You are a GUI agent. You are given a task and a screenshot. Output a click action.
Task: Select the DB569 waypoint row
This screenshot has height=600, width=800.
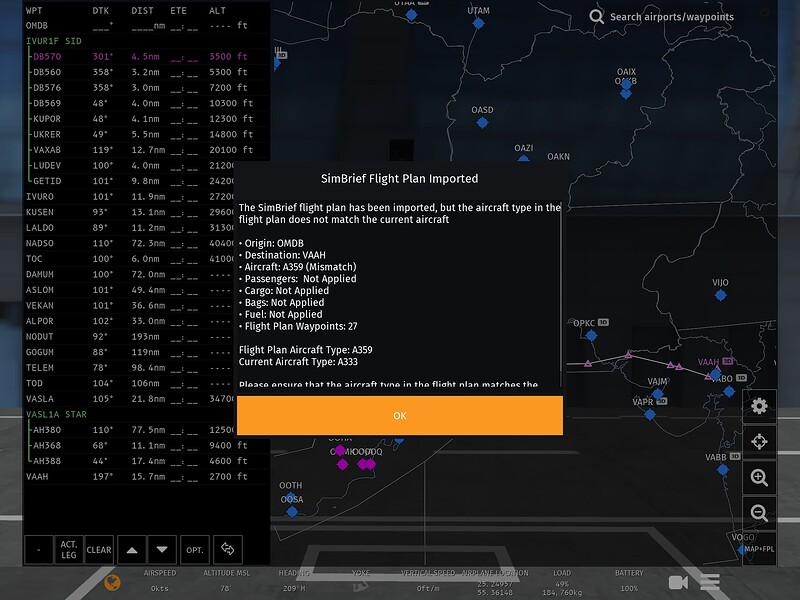pyautogui.click(x=146, y=103)
